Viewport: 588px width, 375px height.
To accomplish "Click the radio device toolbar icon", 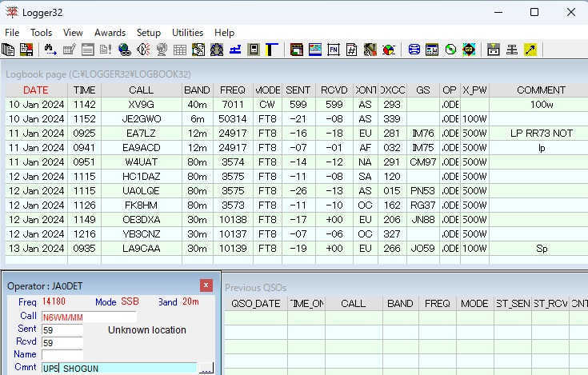I will coord(254,50).
